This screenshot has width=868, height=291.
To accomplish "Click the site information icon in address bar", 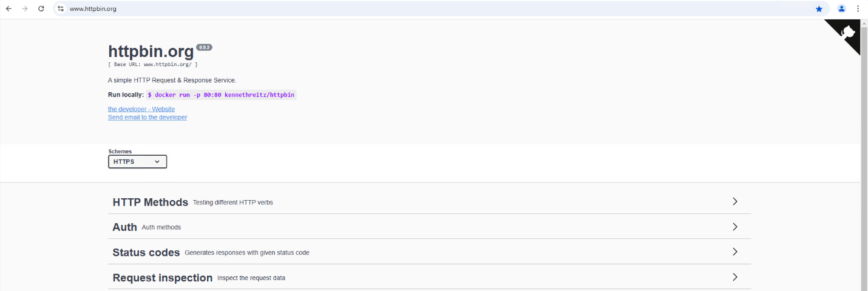I will pos(61,8).
